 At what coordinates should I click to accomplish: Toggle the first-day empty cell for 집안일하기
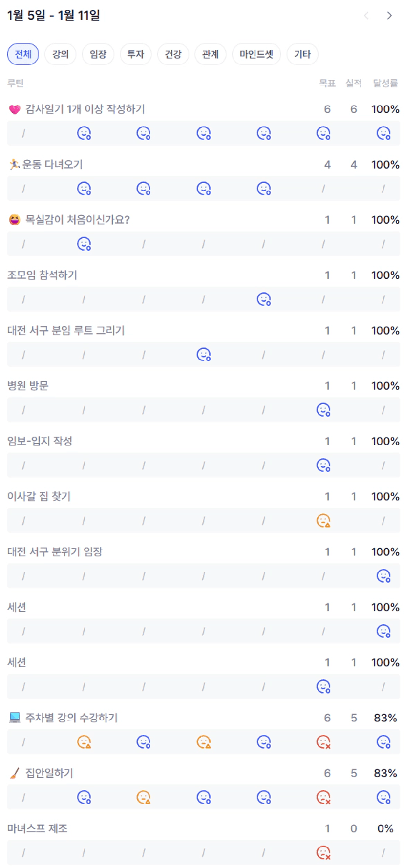point(23,797)
